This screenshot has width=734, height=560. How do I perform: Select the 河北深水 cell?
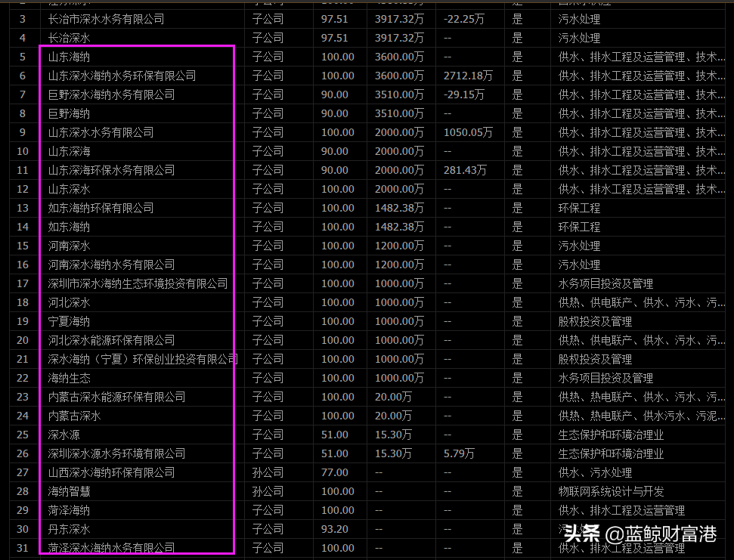(69, 302)
